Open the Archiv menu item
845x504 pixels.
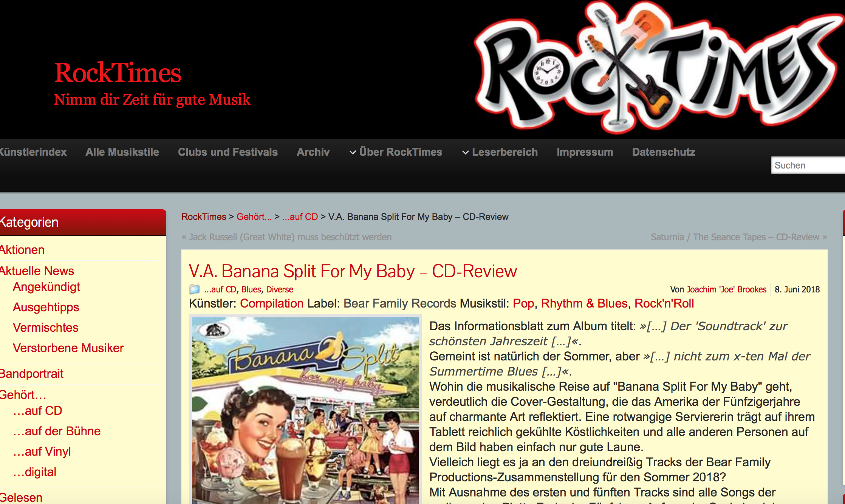click(313, 152)
